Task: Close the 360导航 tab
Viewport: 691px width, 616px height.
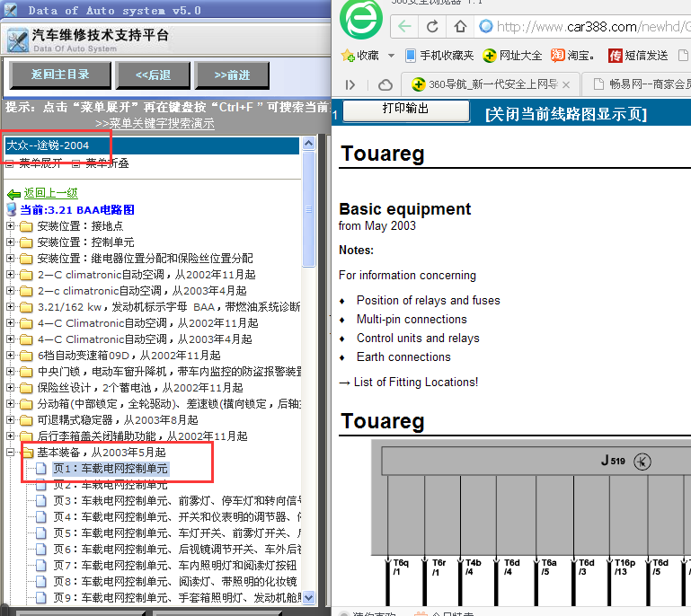Action: [x=566, y=84]
